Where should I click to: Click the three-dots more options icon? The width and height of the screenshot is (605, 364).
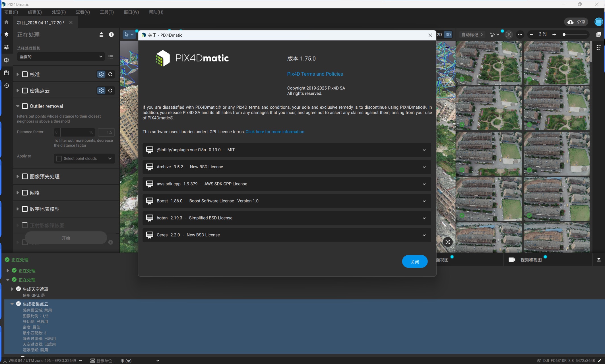point(520,35)
